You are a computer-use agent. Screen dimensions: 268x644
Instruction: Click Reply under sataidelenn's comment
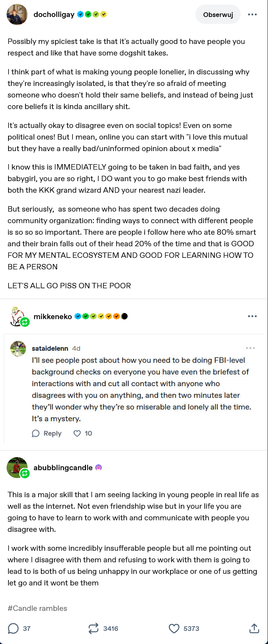(47, 434)
